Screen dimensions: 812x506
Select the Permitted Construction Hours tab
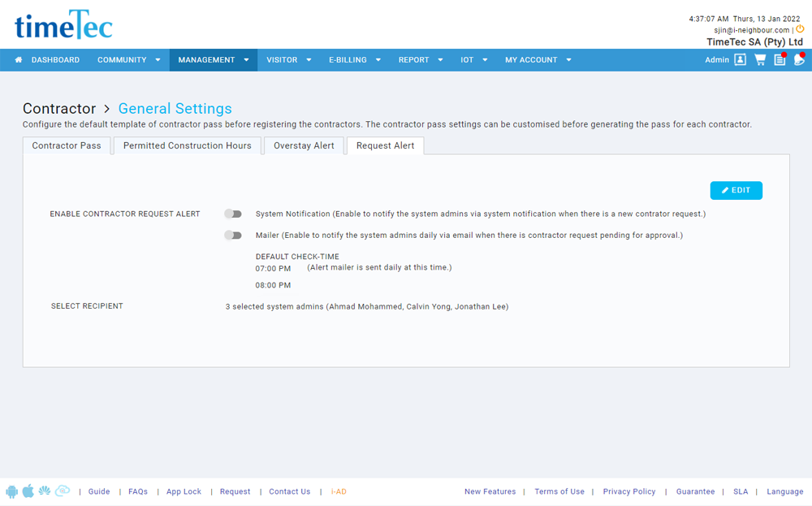[187, 146]
